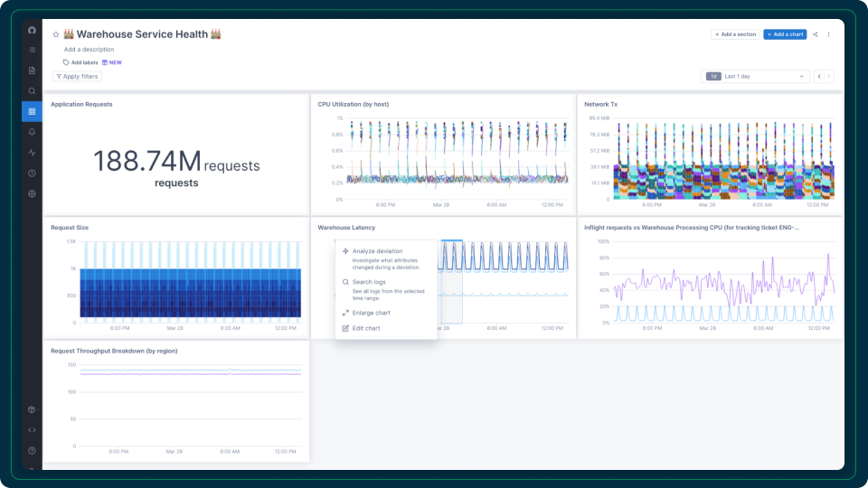Image resolution: width=868 pixels, height=488 pixels.
Task: Click the Add a chart button
Action: point(785,34)
